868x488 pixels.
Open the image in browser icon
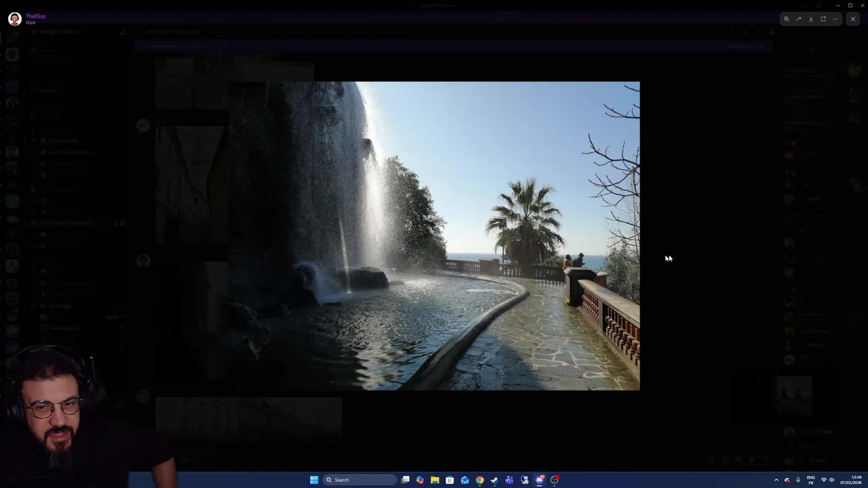click(x=823, y=19)
